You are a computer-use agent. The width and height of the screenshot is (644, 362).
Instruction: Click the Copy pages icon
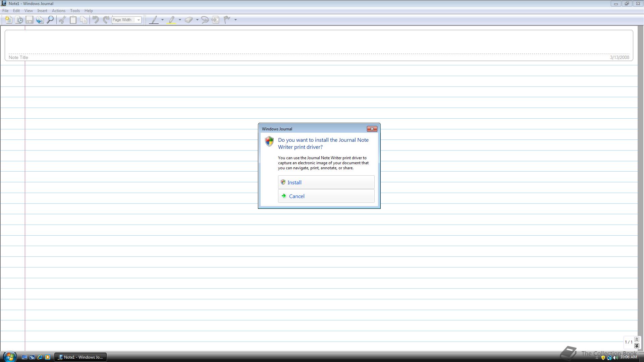pos(84,20)
